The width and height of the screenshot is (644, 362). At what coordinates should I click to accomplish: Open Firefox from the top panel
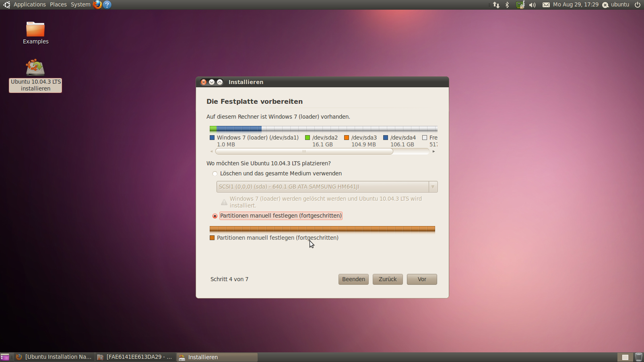point(97,4)
